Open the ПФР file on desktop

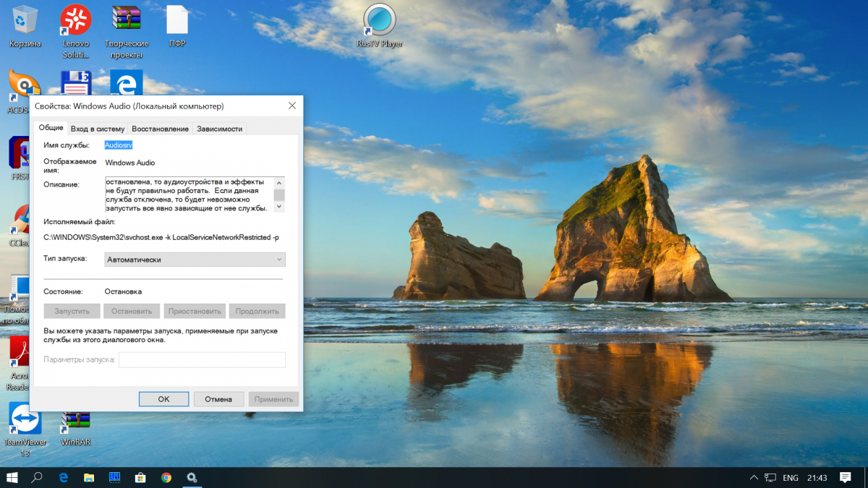click(177, 20)
